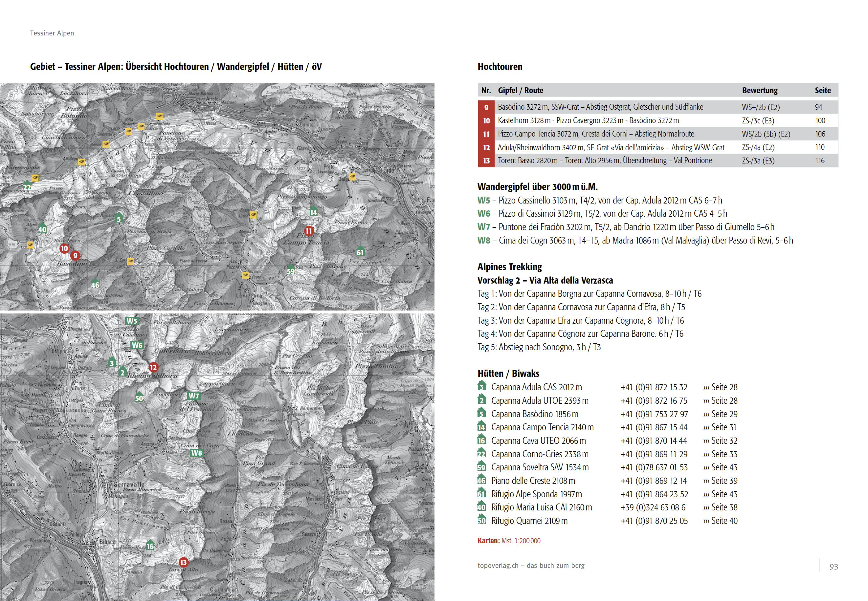Click green W7 label on map
The width and height of the screenshot is (868, 601).
(x=194, y=396)
